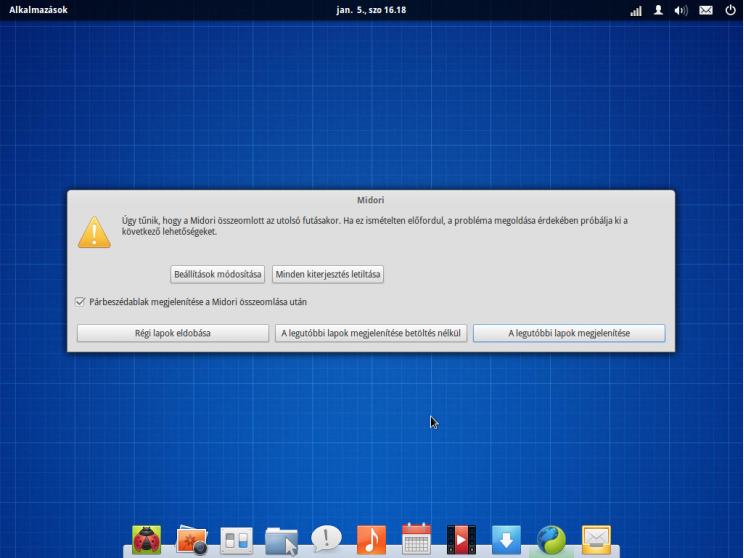This screenshot has width=744, height=558.
Task: Open the Alkalmazások applications menu
Action: click(x=38, y=10)
